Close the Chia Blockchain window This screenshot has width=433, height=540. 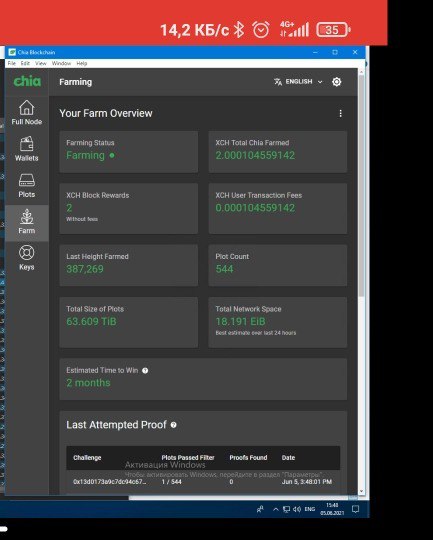(x=355, y=52)
